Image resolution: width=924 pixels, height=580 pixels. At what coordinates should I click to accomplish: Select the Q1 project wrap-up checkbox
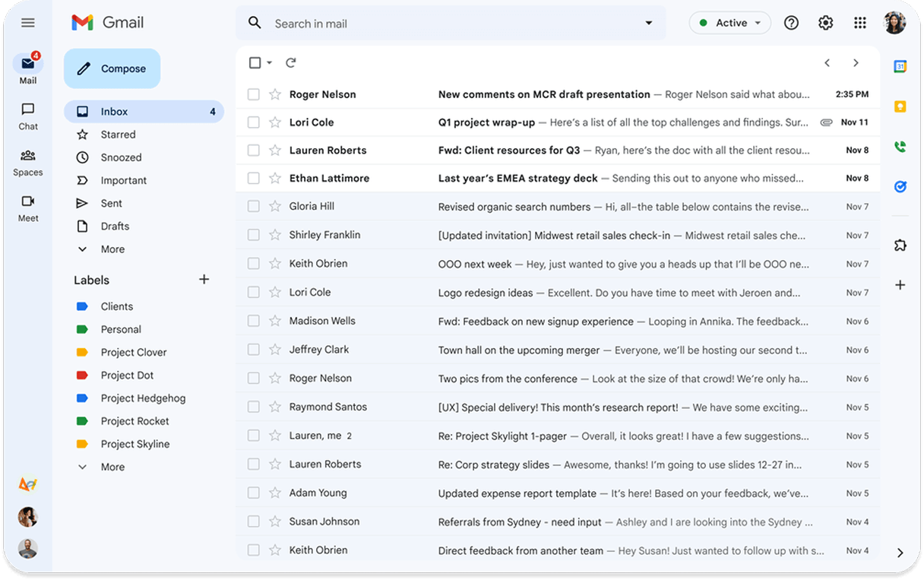[254, 122]
